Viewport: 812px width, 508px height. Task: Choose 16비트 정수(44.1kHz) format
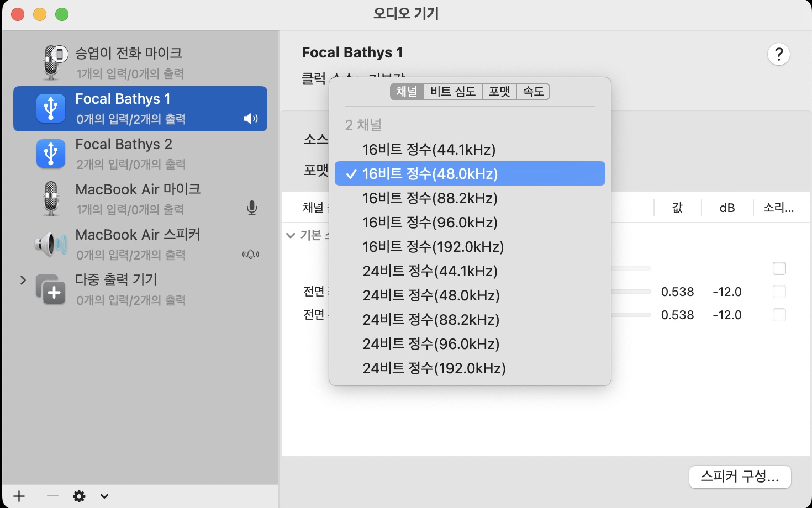470,149
